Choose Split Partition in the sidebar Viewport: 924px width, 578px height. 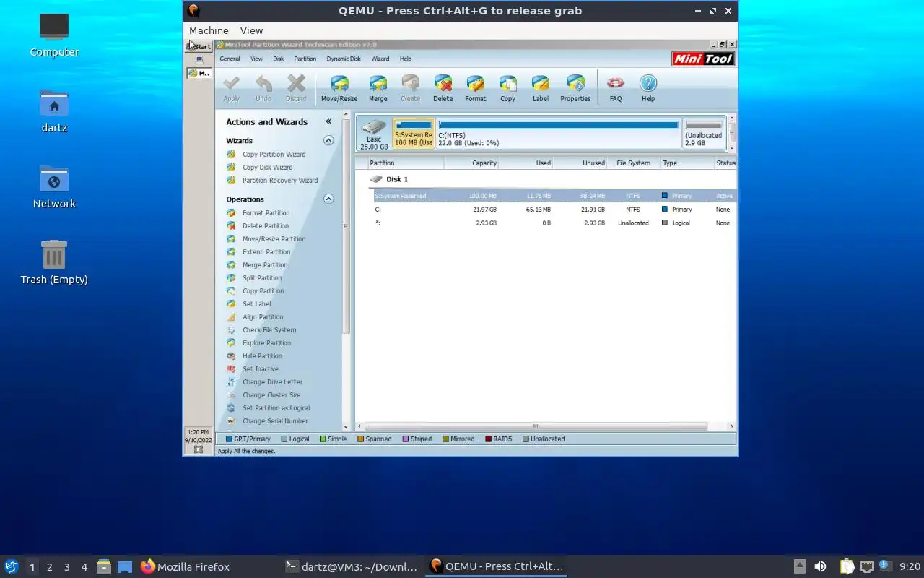(262, 278)
